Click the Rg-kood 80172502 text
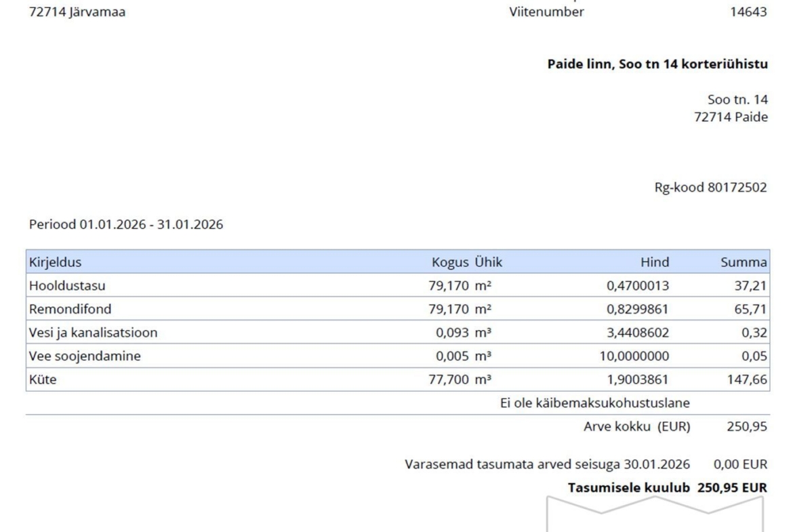 (710, 188)
